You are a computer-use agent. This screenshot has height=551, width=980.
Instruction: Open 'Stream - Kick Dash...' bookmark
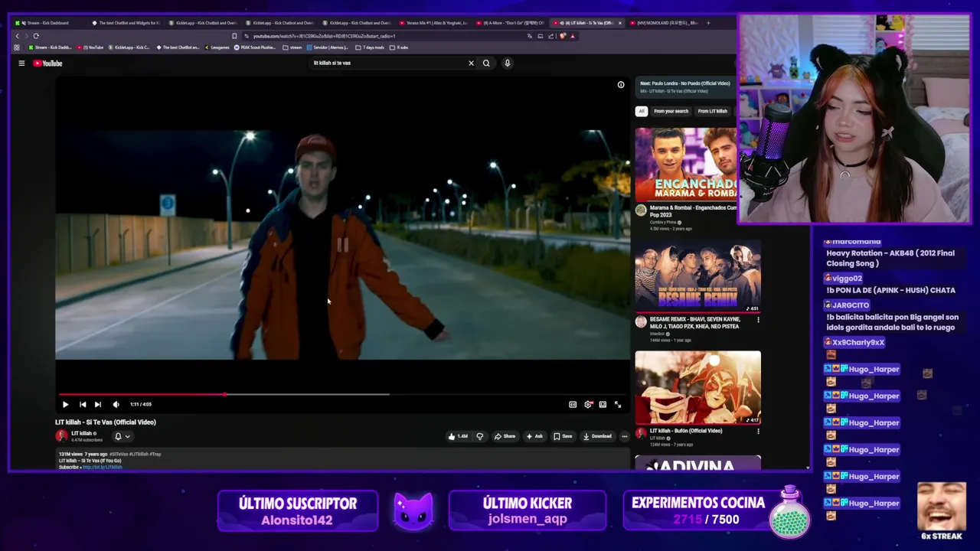coord(50,47)
